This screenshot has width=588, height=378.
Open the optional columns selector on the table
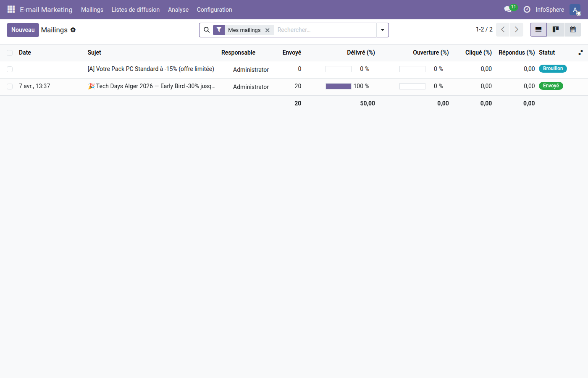click(580, 52)
